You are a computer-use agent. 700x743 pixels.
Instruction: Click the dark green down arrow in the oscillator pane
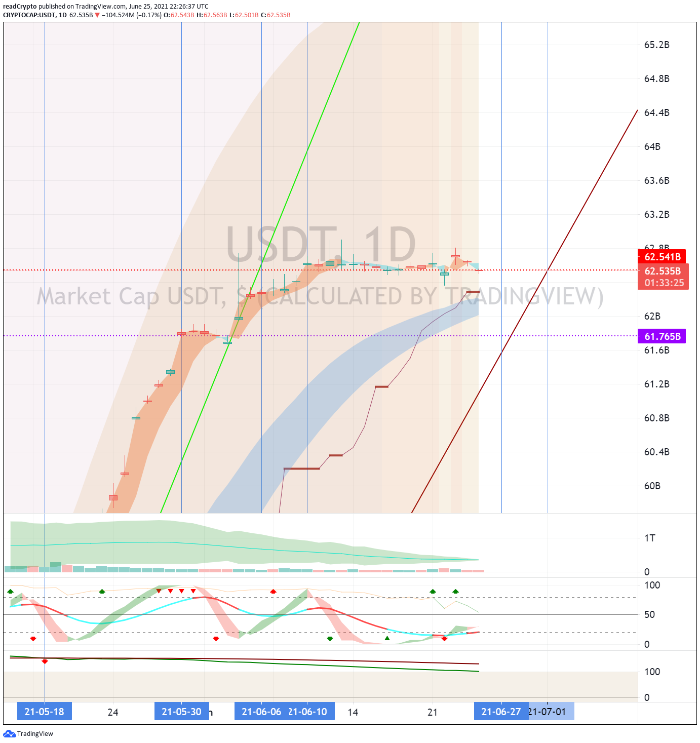pyautogui.click(x=330, y=639)
